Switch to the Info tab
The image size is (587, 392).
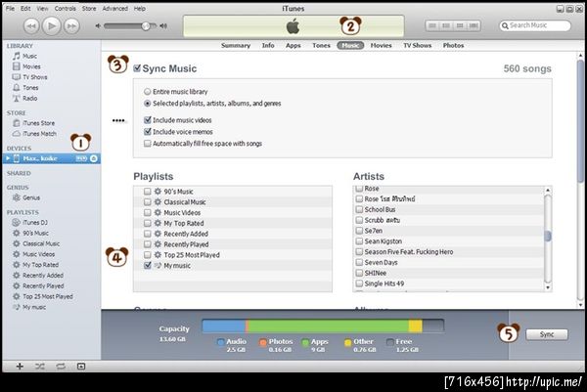coord(268,45)
